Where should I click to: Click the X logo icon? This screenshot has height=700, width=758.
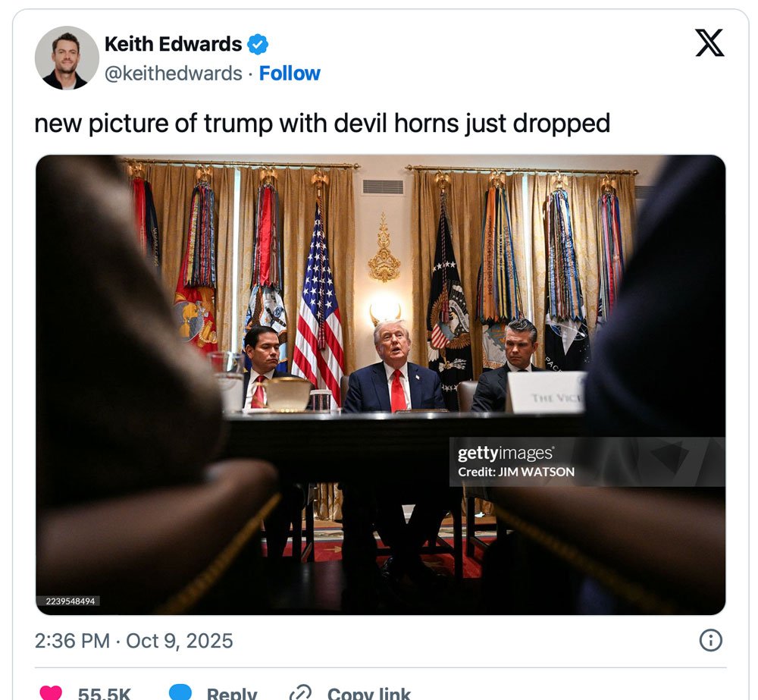[709, 42]
